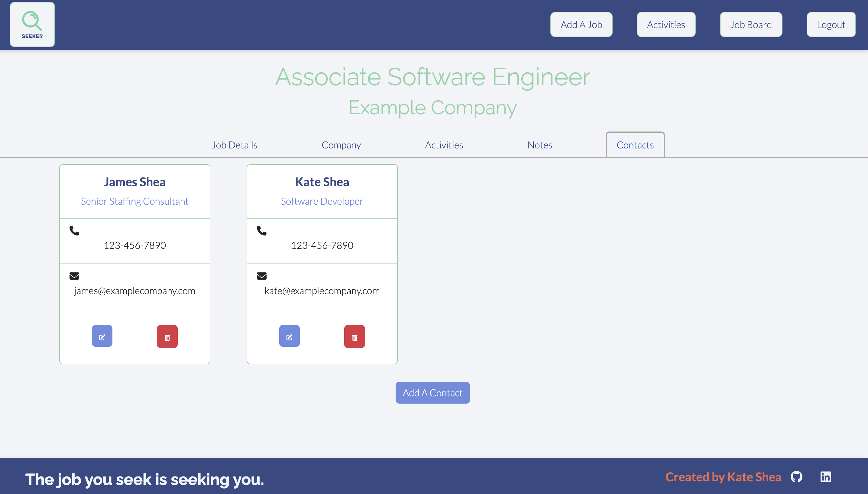
Task: Switch to the Company tab
Action: pos(341,145)
